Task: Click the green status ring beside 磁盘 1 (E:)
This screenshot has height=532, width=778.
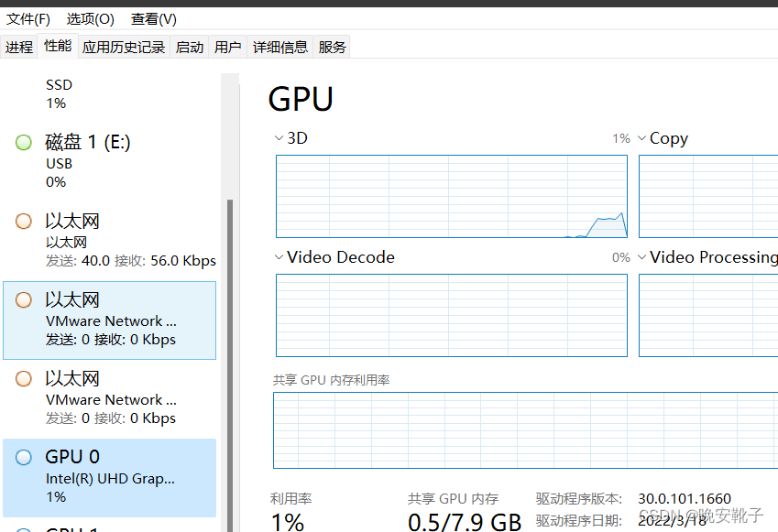Action: coord(23,142)
